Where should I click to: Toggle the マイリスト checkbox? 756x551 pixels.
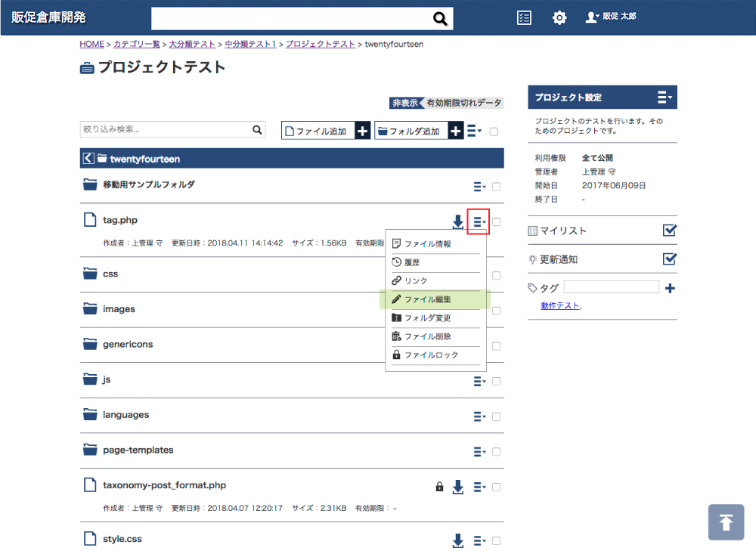click(670, 230)
